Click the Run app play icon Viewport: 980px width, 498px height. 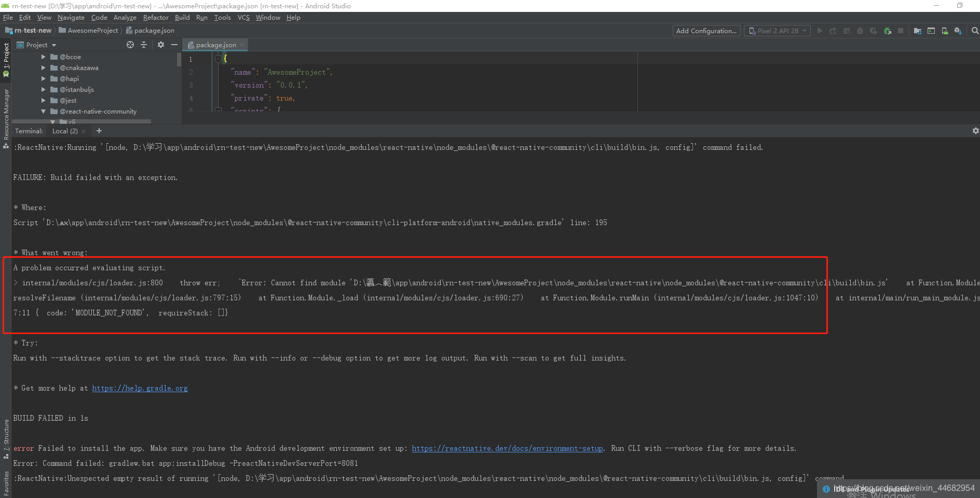[x=820, y=31]
